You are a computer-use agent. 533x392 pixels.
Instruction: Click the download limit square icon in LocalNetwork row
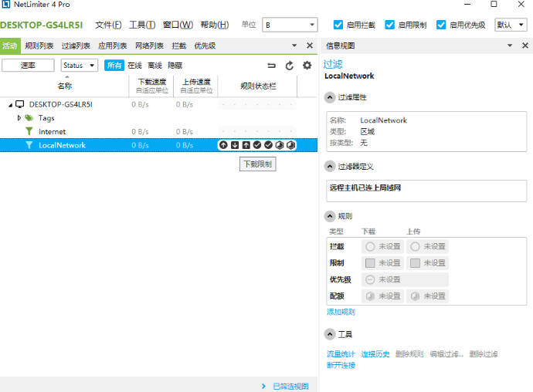[235, 145]
